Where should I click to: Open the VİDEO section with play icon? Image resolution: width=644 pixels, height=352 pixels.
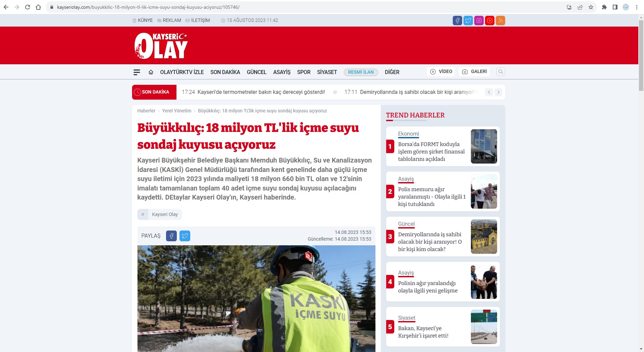pyautogui.click(x=441, y=71)
